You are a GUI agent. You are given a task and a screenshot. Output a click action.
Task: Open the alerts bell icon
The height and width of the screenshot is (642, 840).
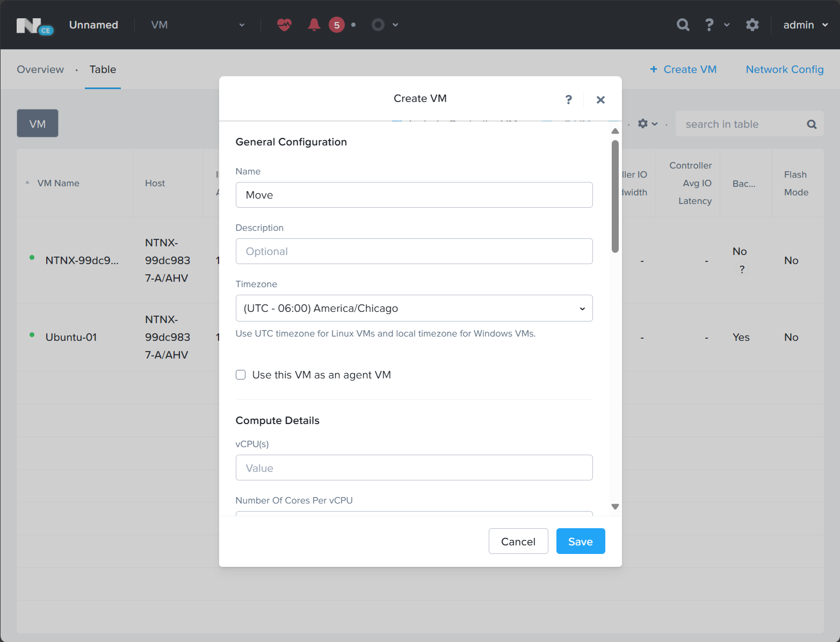click(x=314, y=25)
